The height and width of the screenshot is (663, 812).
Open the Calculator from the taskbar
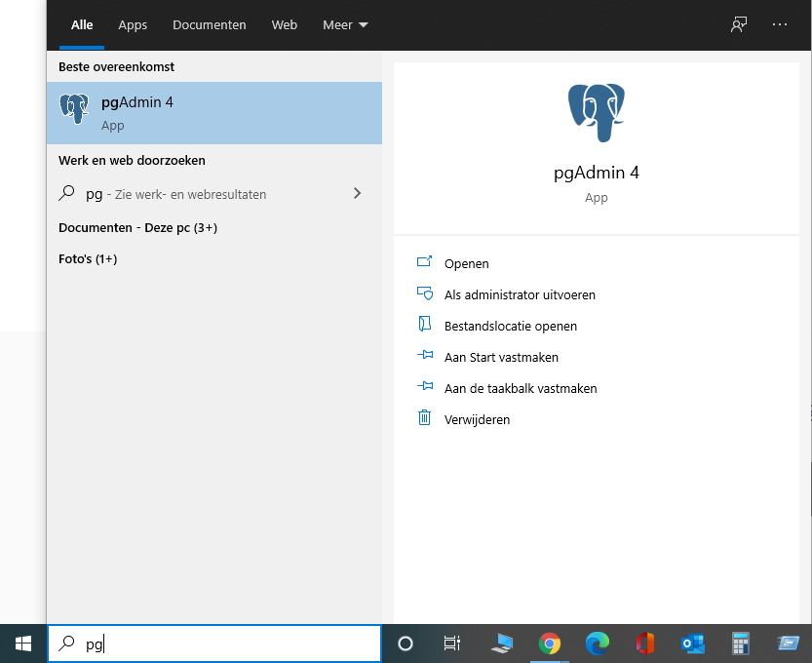(740, 643)
